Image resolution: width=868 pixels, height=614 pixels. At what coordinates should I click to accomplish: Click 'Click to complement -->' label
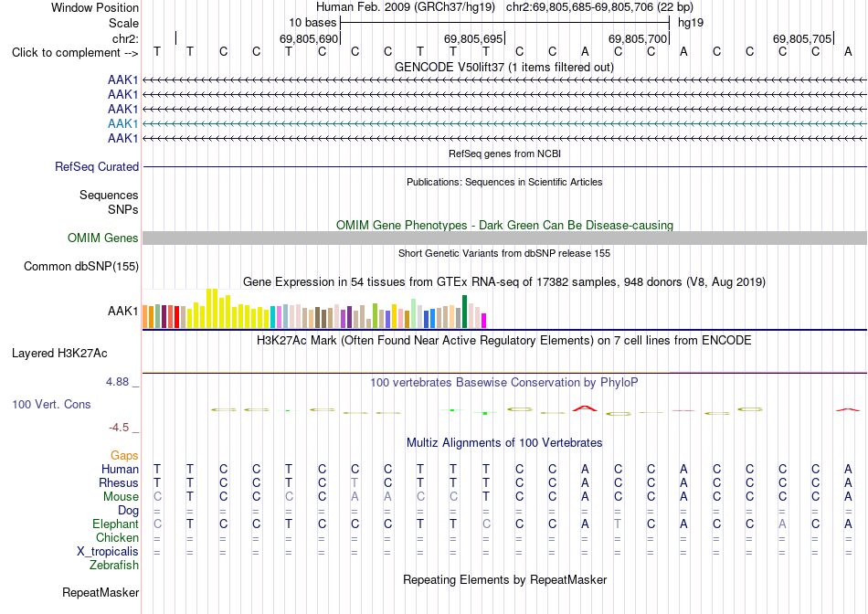(75, 53)
